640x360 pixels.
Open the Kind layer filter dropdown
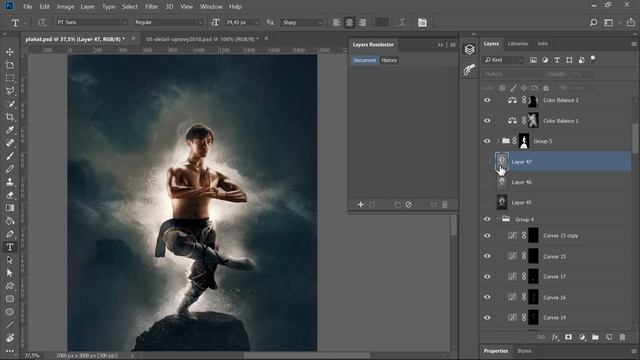tap(504, 60)
